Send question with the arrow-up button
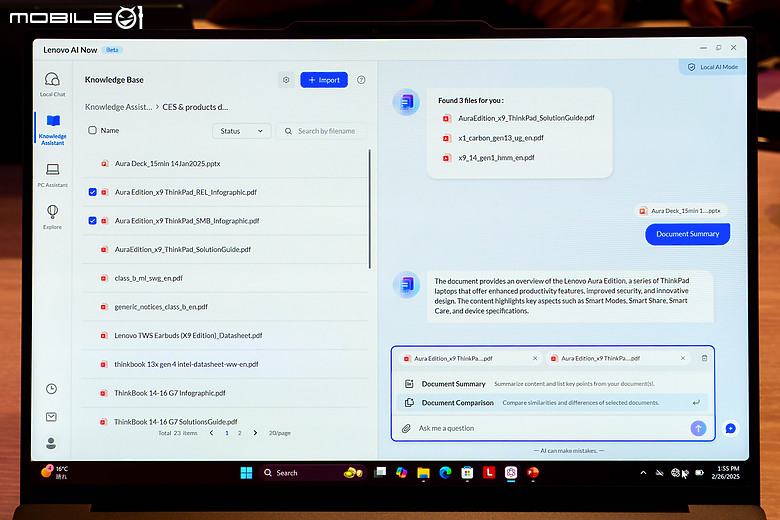 698,428
